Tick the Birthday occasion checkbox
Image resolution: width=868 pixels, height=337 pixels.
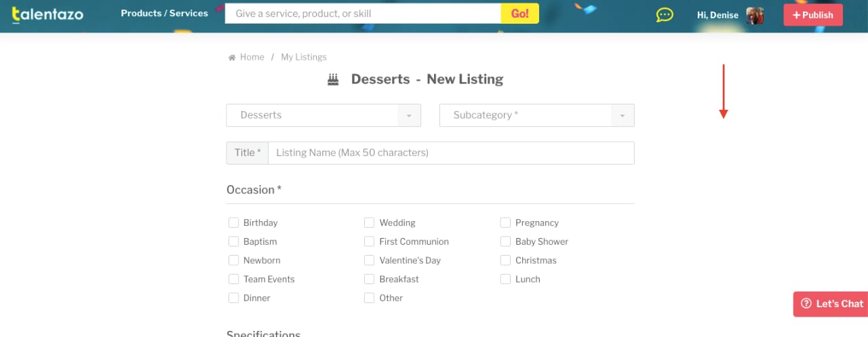click(233, 222)
